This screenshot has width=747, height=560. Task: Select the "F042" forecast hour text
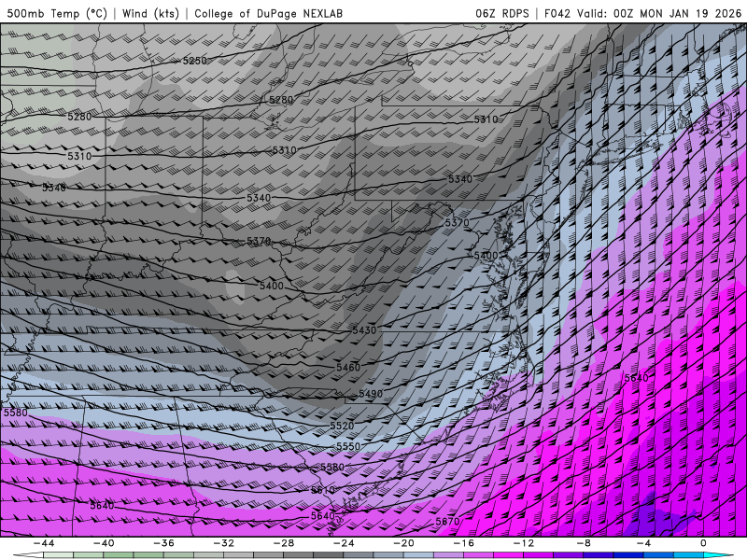click(557, 13)
